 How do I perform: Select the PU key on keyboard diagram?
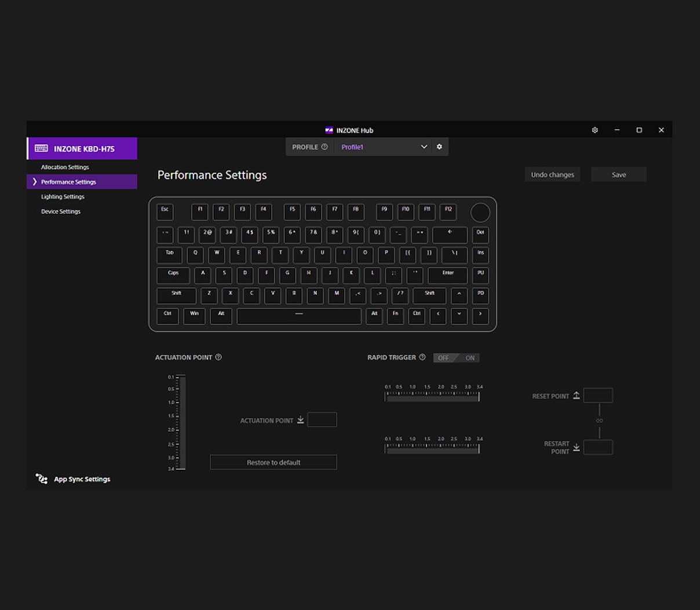pyautogui.click(x=480, y=276)
